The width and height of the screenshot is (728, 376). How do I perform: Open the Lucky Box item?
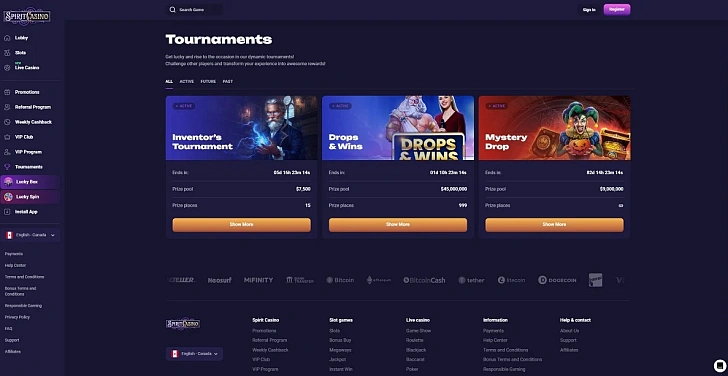pyautogui.click(x=30, y=182)
